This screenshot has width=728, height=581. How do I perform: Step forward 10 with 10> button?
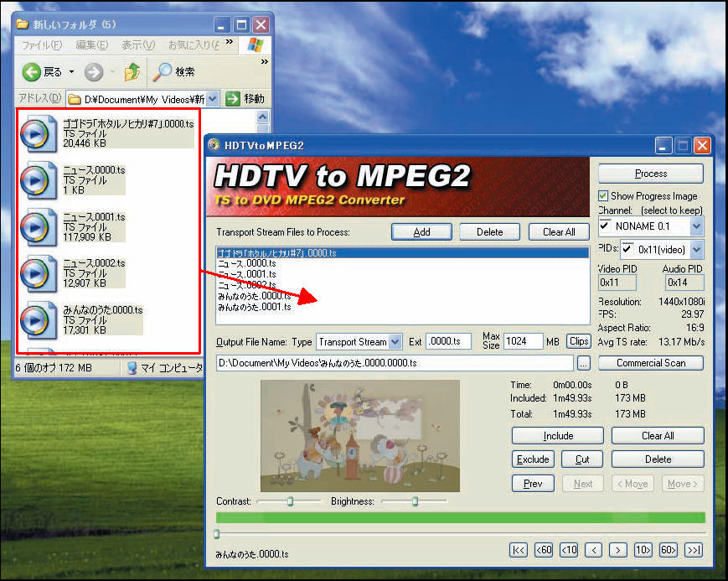click(x=643, y=550)
